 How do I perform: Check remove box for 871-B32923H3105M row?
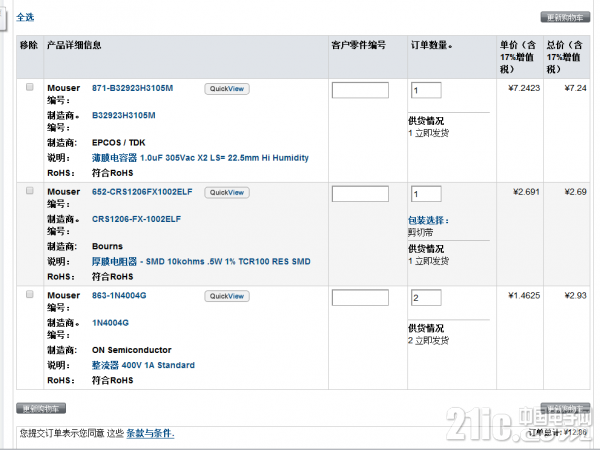[29, 87]
